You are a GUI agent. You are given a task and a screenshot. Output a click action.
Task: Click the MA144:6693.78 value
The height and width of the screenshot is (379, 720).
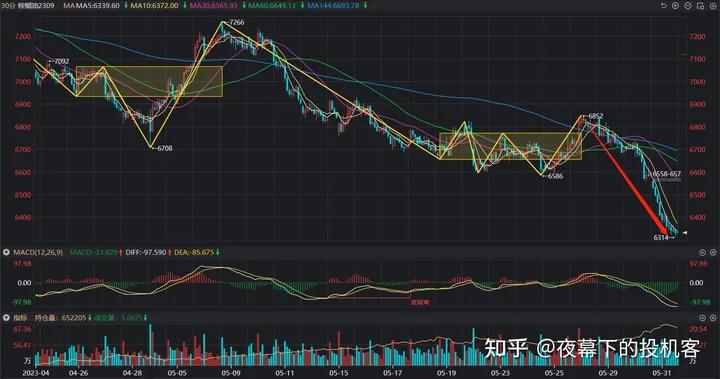[x=333, y=6]
